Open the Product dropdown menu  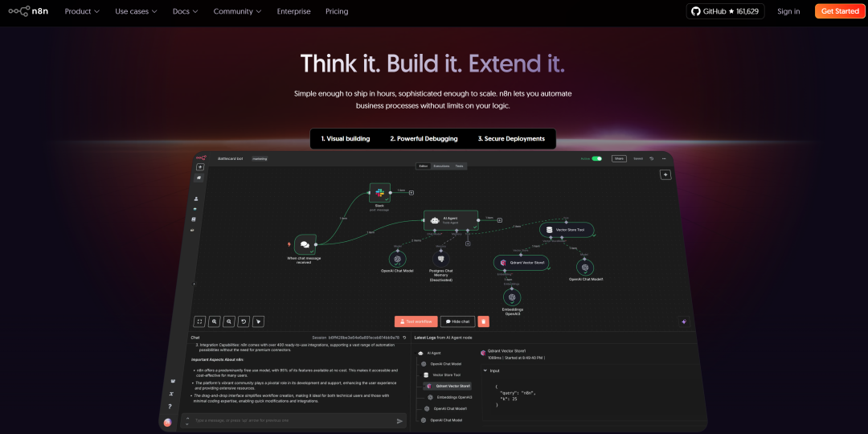coord(82,11)
